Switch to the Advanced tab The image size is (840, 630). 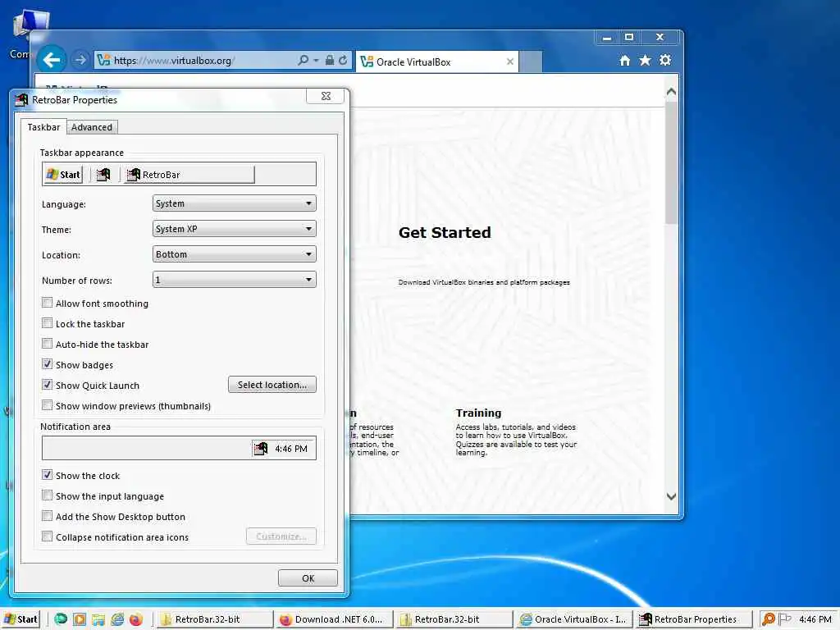pyautogui.click(x=92, y=127)
